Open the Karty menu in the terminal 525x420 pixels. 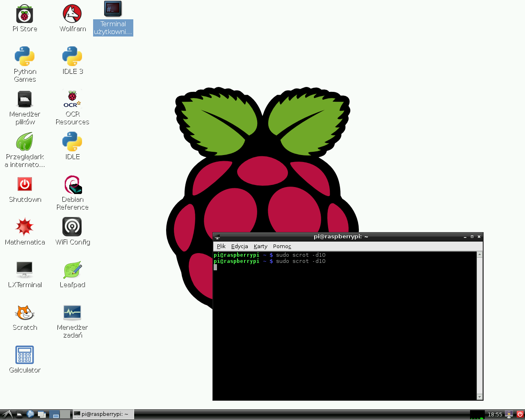260,247
